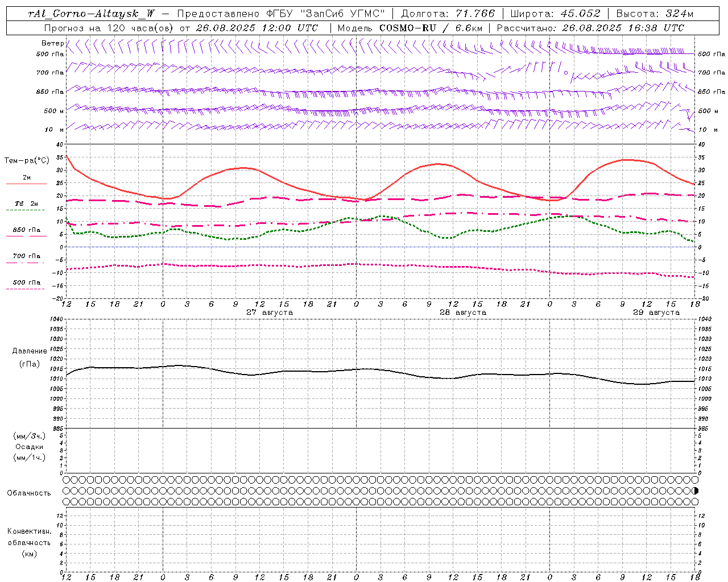Image resolution: width=728 pixels, height=582 pixels.
Task: Click the '10 м' wind level label on left
Action: point(55,130)
